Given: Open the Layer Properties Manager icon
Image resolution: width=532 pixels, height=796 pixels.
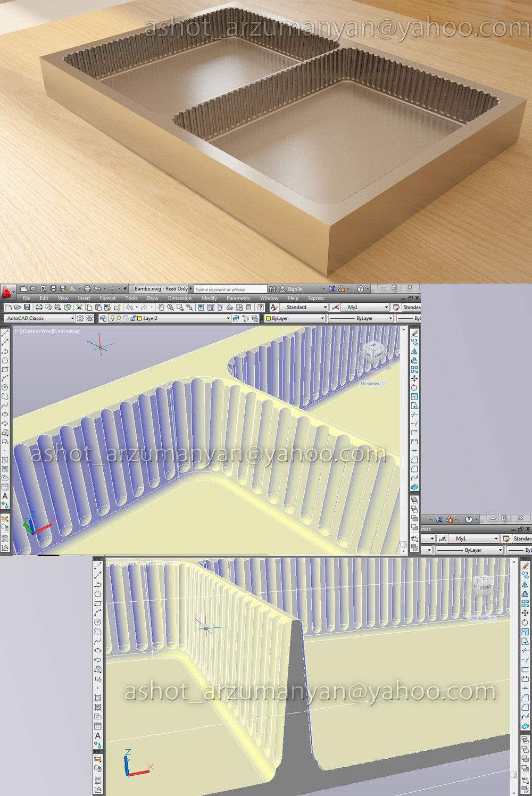Looking at the screenshot, I should coord(104,318).
